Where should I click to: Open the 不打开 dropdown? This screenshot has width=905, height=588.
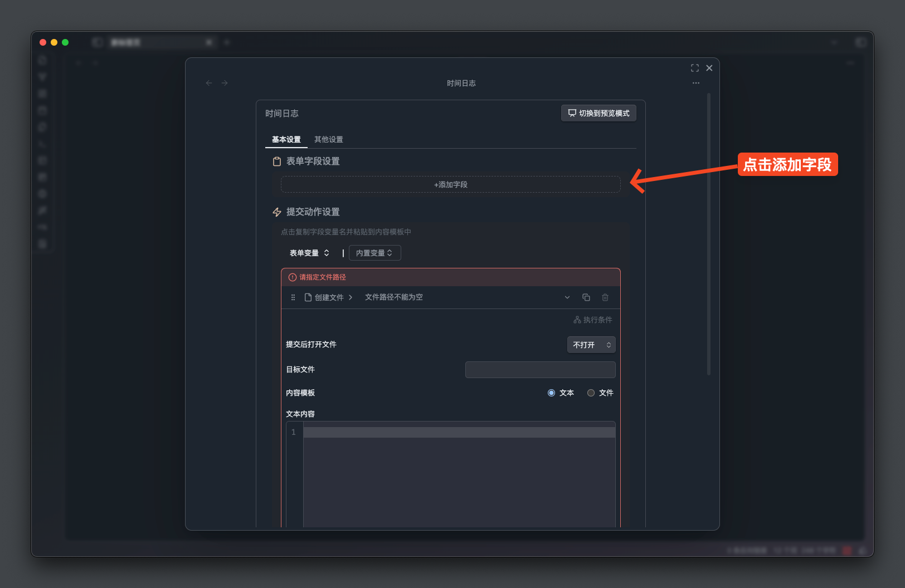pos(591,345)
